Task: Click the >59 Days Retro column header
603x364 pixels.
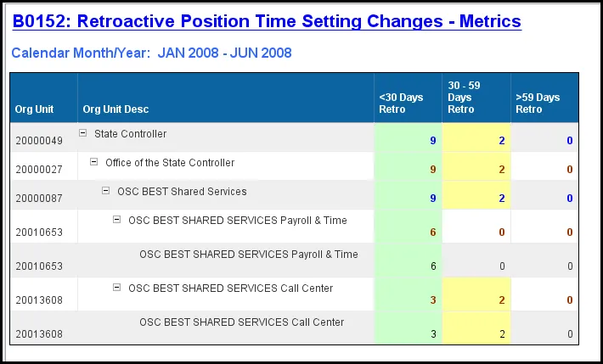Action: [538, 104]
